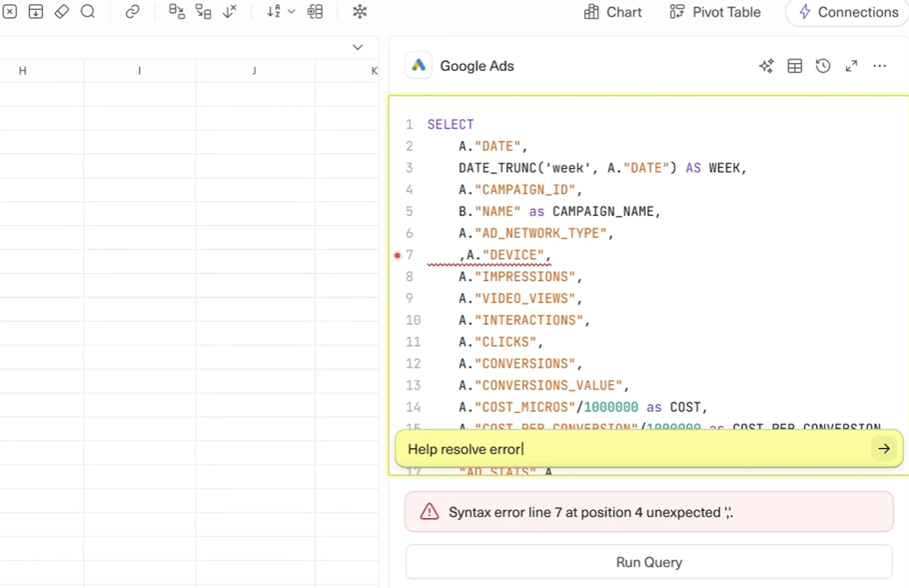Collapse the panel with the top chevron

coord(357,46)
